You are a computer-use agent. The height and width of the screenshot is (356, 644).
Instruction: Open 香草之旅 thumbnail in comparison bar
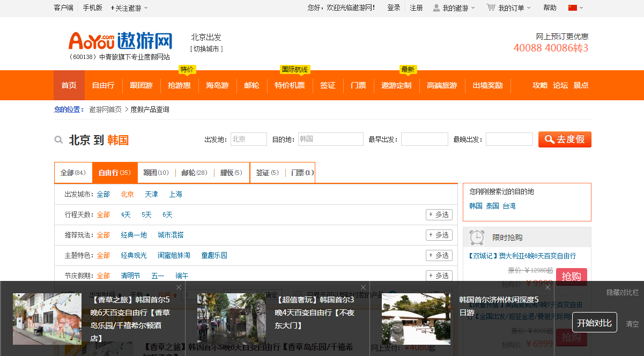pos(47,318)
